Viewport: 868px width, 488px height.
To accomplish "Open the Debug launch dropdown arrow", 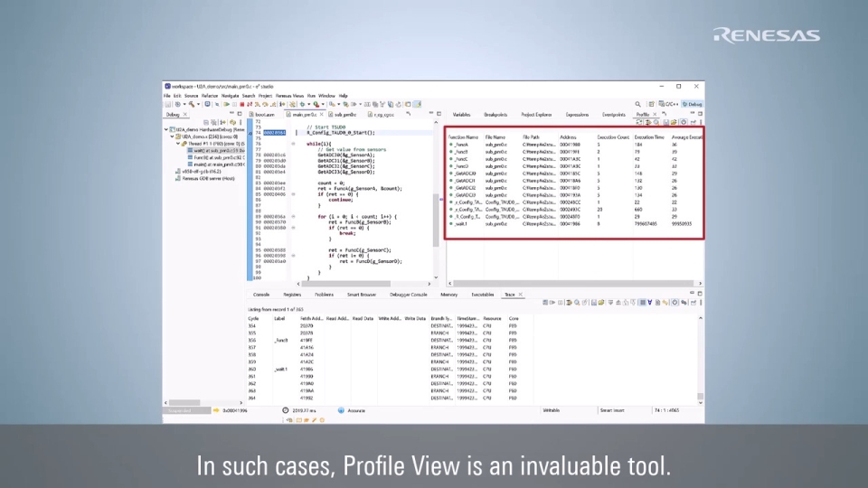I will click(x=309, y=104).
